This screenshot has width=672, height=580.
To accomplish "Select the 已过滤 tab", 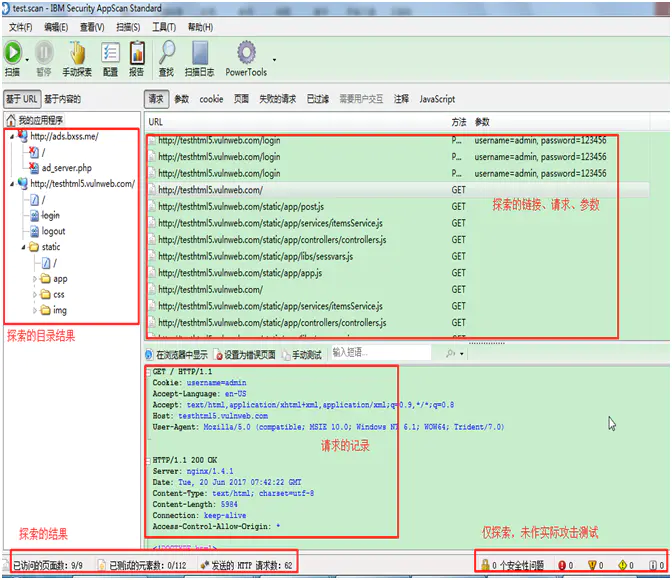I will pyautogui.click(x=318, y=99).
